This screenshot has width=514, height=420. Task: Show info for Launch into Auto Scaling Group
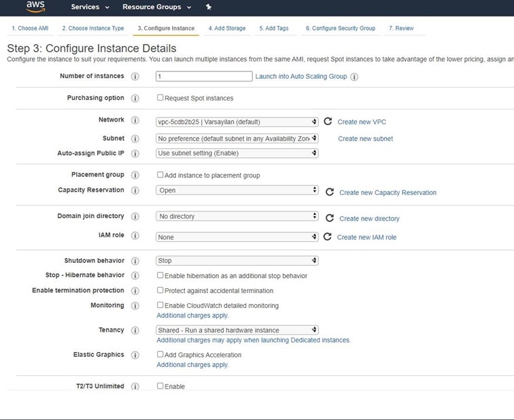[354, 77]
